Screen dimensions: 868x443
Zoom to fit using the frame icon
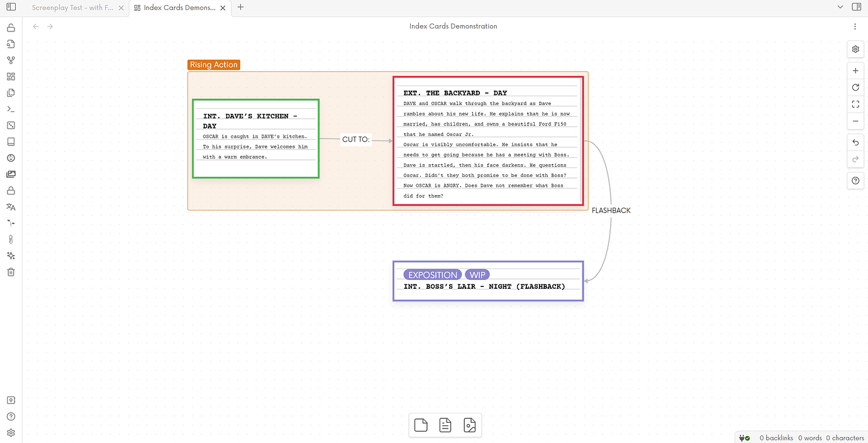tap(855, 104)
